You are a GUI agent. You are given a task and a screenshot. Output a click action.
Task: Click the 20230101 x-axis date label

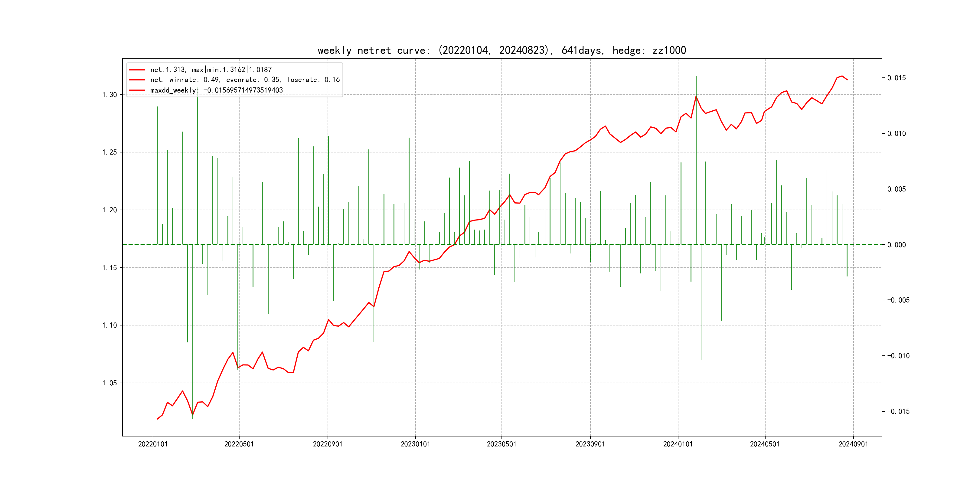(415, 444)
